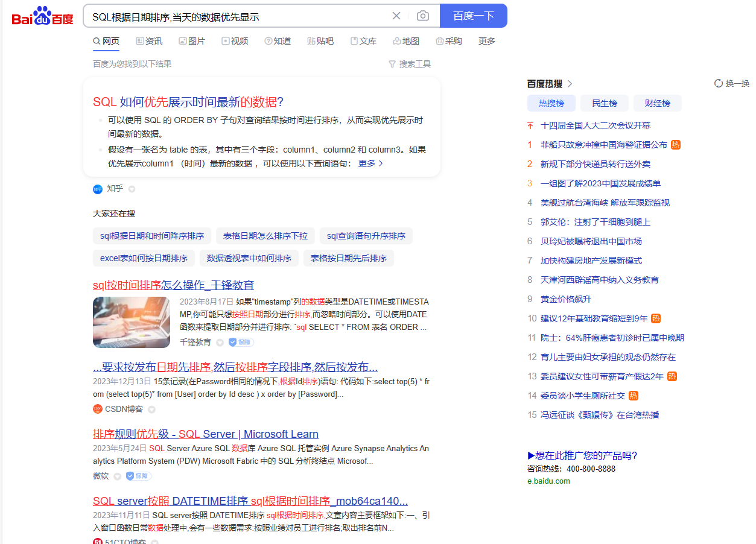Open the 地图 tab
The image size is (756, 544).
406,41
